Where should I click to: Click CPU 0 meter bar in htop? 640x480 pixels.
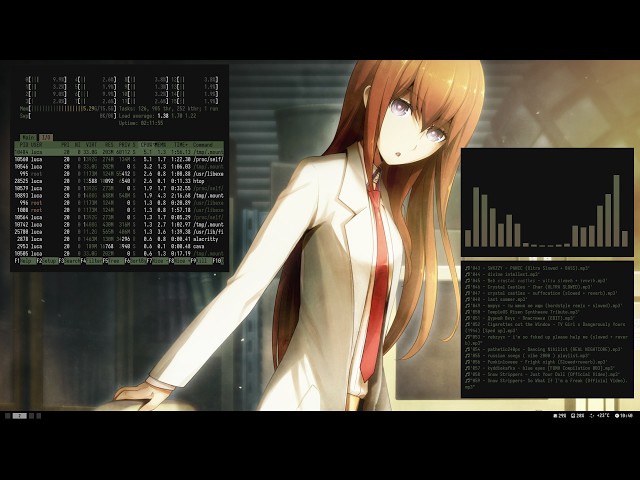point(46,80)
